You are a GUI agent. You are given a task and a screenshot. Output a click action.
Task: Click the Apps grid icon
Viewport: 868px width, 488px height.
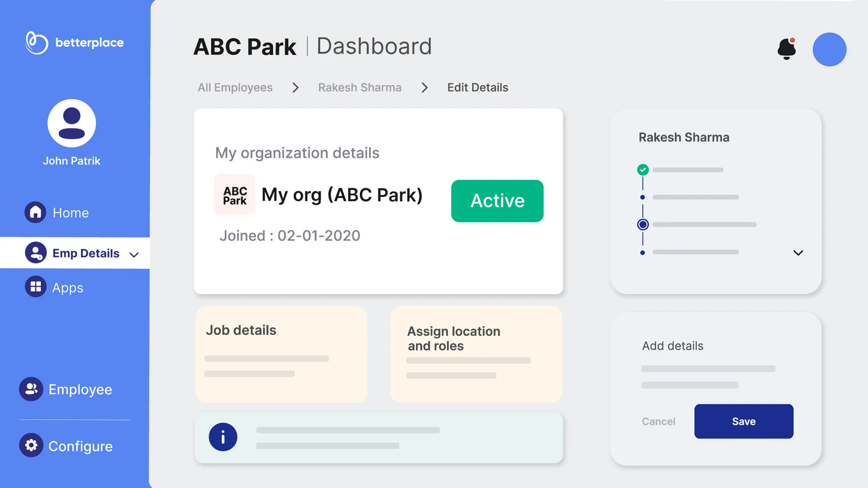35,287
